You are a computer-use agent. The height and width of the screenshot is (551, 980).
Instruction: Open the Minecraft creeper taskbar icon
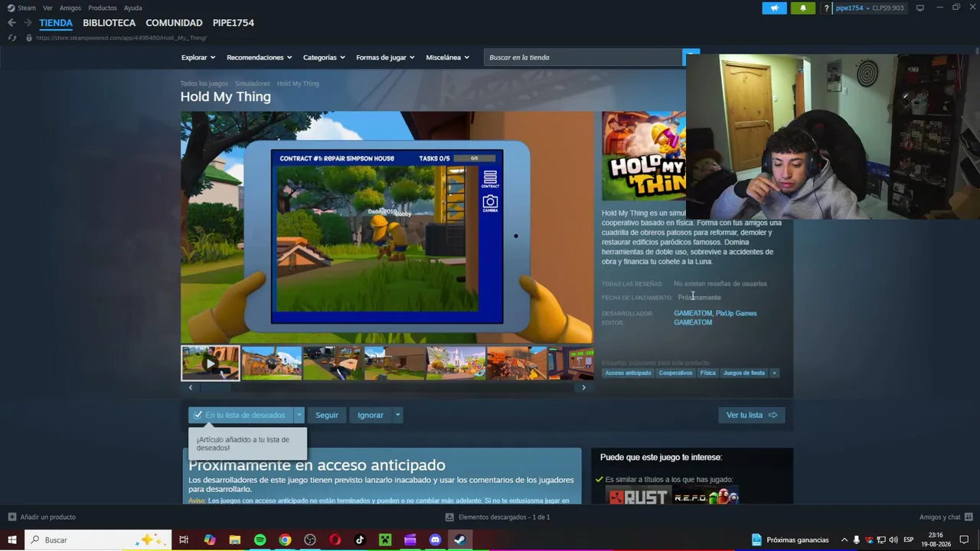tap(385, 540)
